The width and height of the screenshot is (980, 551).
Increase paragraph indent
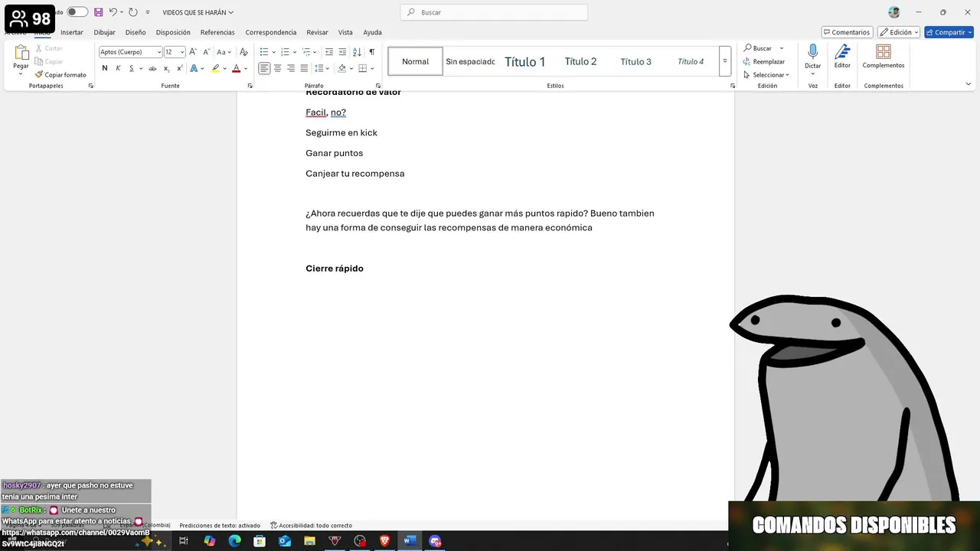click(342, 52)
